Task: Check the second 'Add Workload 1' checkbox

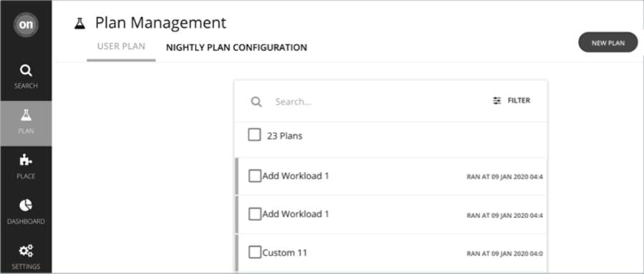Action: (255, 214)
